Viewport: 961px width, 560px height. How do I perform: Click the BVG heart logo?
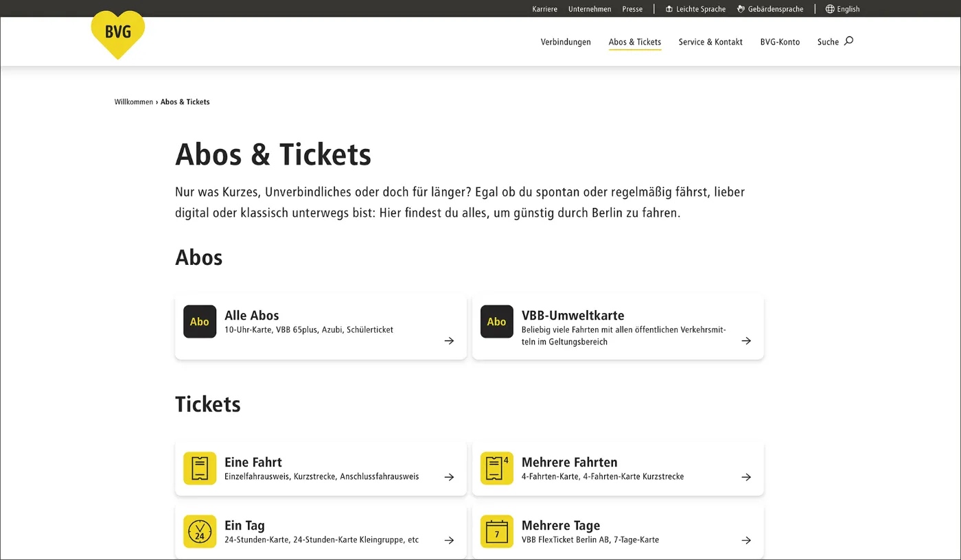[x=118, y=35]
